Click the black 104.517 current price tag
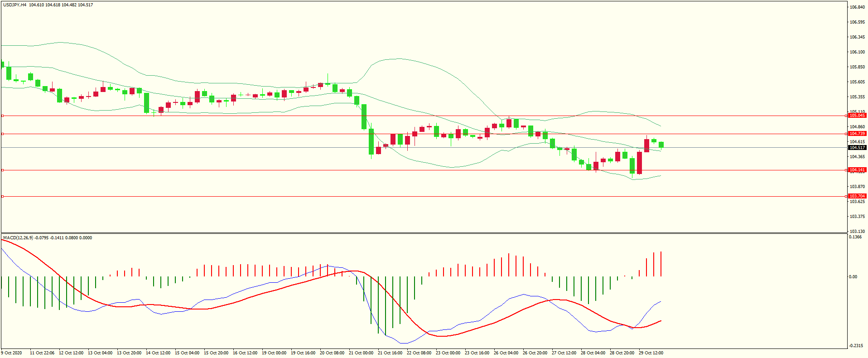868x358 pixels. click(x=857, y=148)
